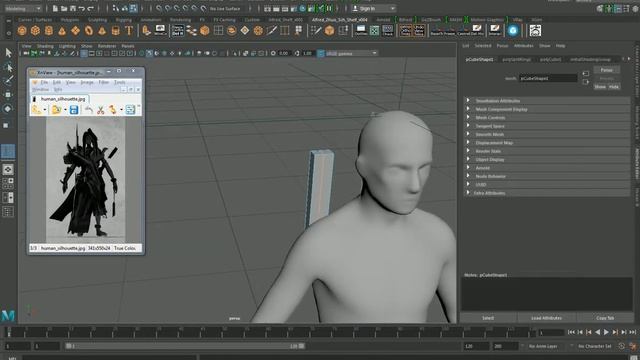Expand the Displacement Map section
This screenshot has height=360, width=640.
click(x=547, y=142)
